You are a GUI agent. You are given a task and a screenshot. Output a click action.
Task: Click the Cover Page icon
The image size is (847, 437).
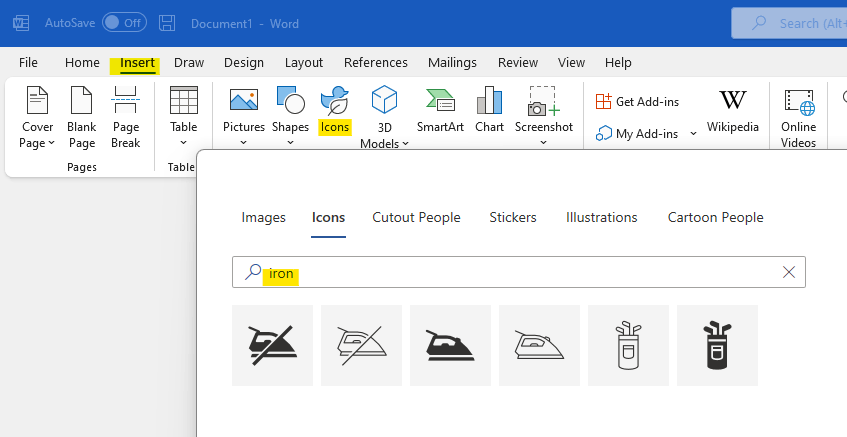click(x=37, y=100)
